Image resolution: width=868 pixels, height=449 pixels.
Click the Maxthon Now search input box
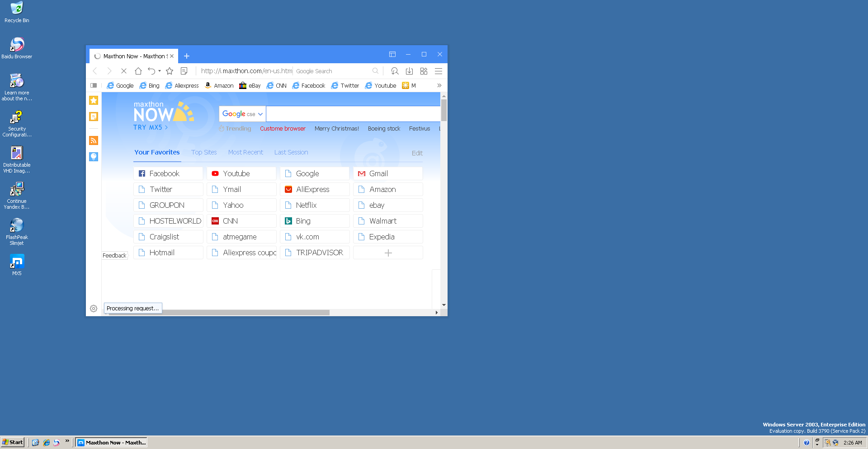pyautogui.click(x=353, y=114)
